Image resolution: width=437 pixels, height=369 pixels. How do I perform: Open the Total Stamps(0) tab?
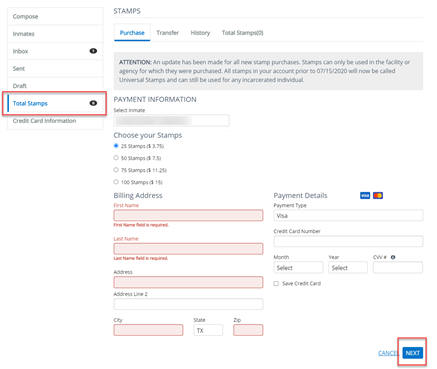[x=242, y=33]
